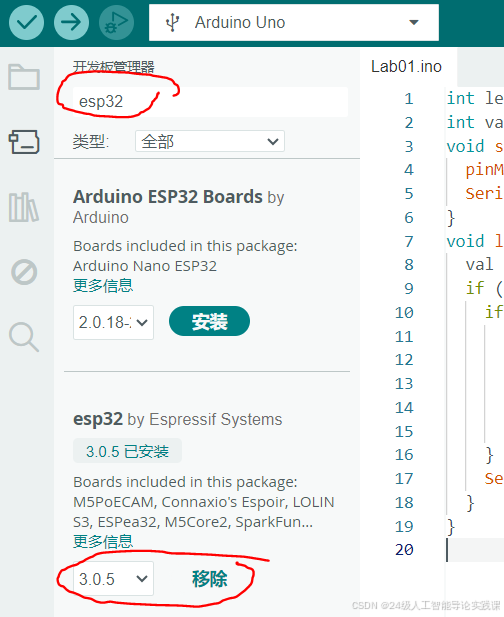Click the board search field containing esp32

[x=210, y=102]
